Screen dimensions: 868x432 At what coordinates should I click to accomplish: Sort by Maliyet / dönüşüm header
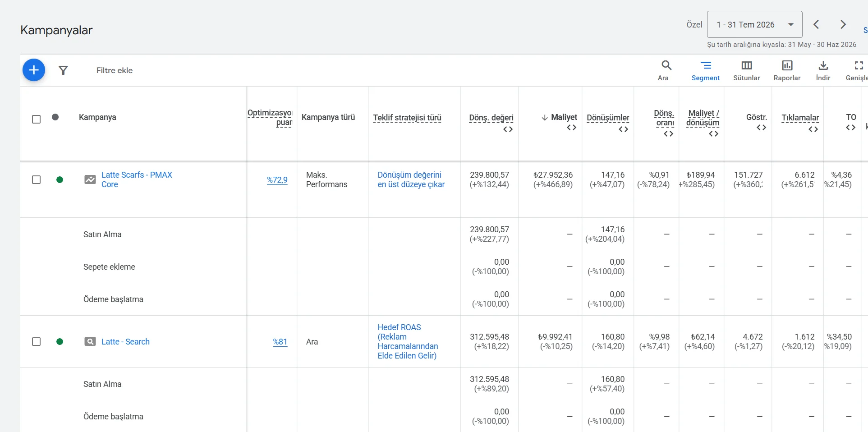[x=703, y=118]
